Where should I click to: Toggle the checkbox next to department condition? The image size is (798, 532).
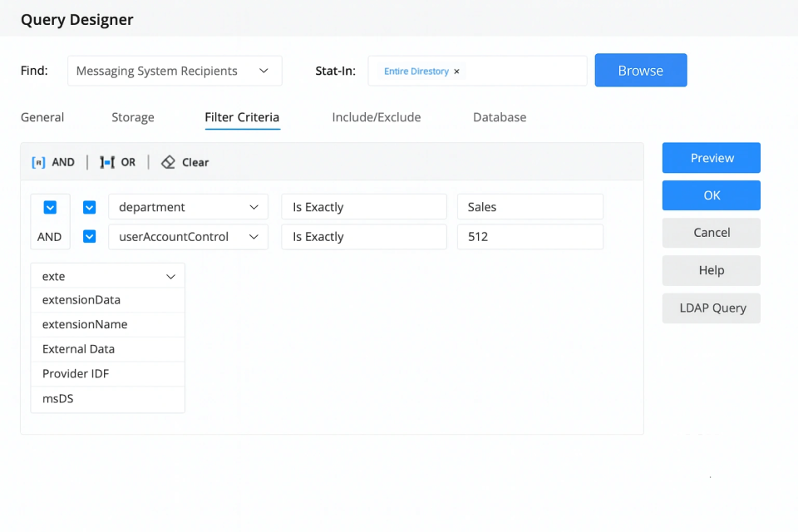tap(89, 207)
